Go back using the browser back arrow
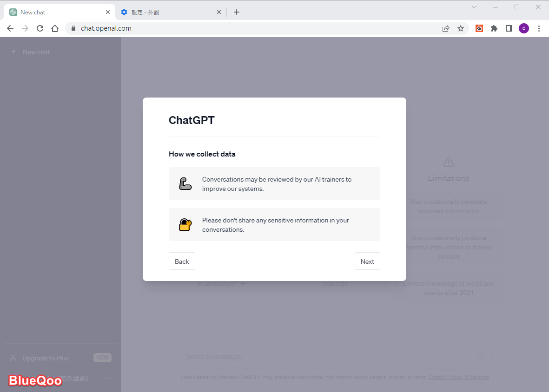 [x=10, y=28]
